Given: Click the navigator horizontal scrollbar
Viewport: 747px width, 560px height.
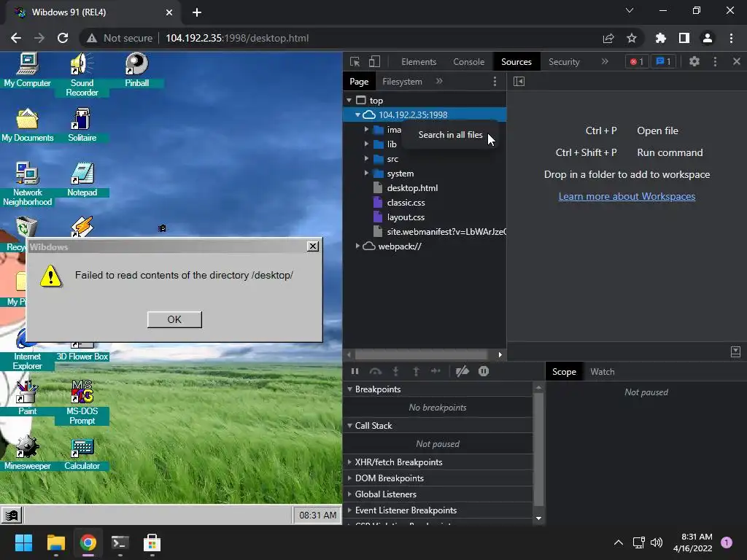Looking at the screenshot, I should [x=421, y=355].
